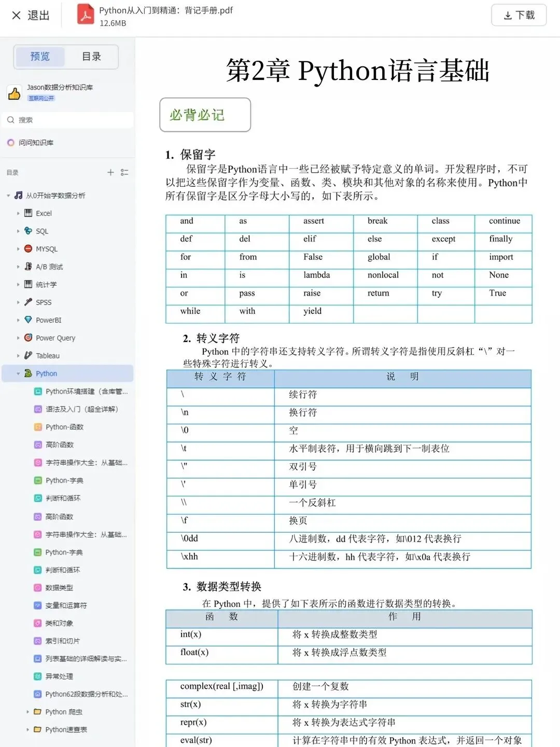Click the piano icon next to Excel
Viewport: 560px width, 747px height.
pos(29,213)
